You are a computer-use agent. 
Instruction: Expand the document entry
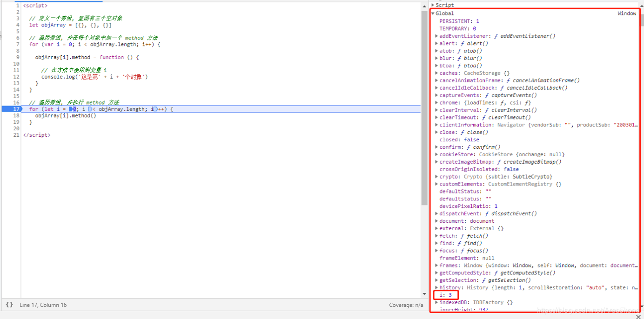click(x=436, y=221)
